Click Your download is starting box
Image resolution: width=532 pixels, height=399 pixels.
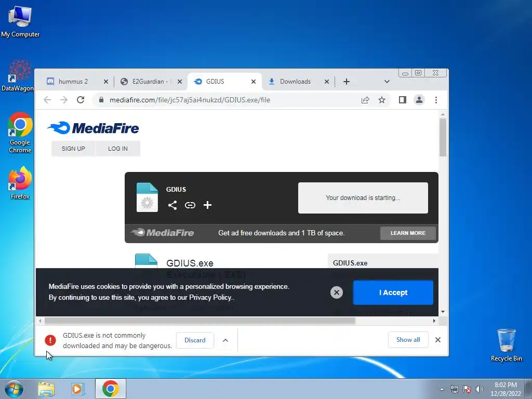(x=363, y=198)
